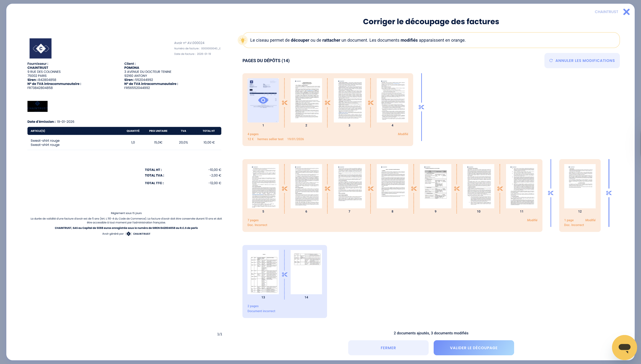Select page 11 thumbnail
641x364 pixels.
(x=522, y=186)
